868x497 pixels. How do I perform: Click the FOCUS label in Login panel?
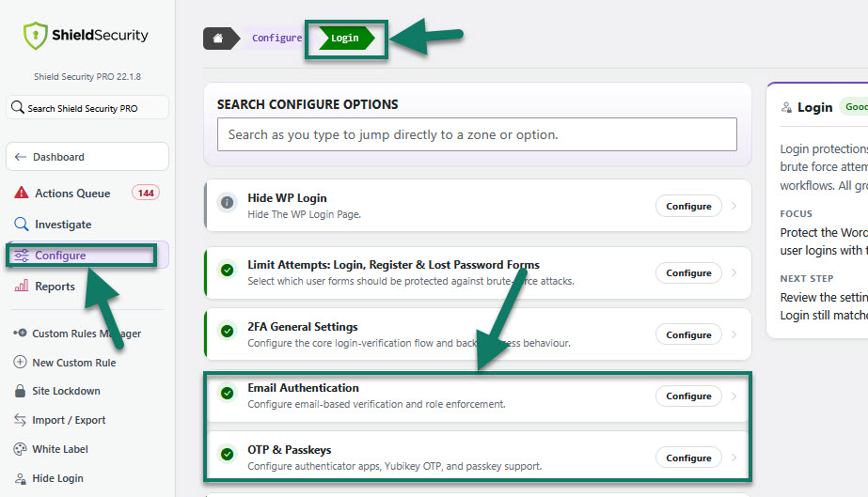(796, 213)
